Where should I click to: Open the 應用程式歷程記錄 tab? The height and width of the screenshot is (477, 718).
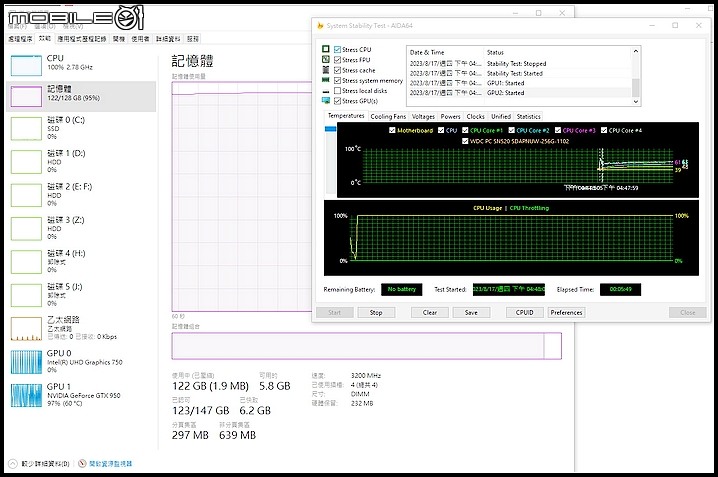pos(82,39)
